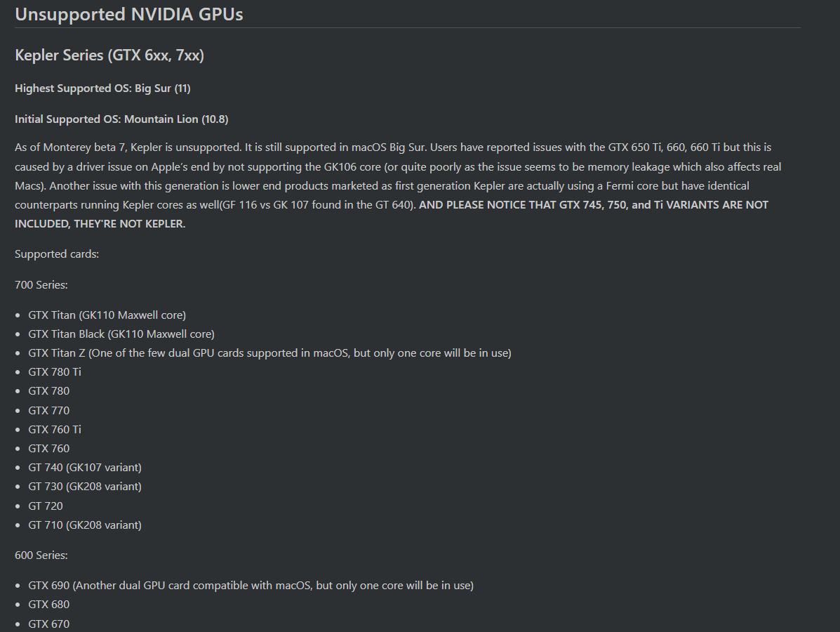Click the Supported cards label

click(57, 254)
